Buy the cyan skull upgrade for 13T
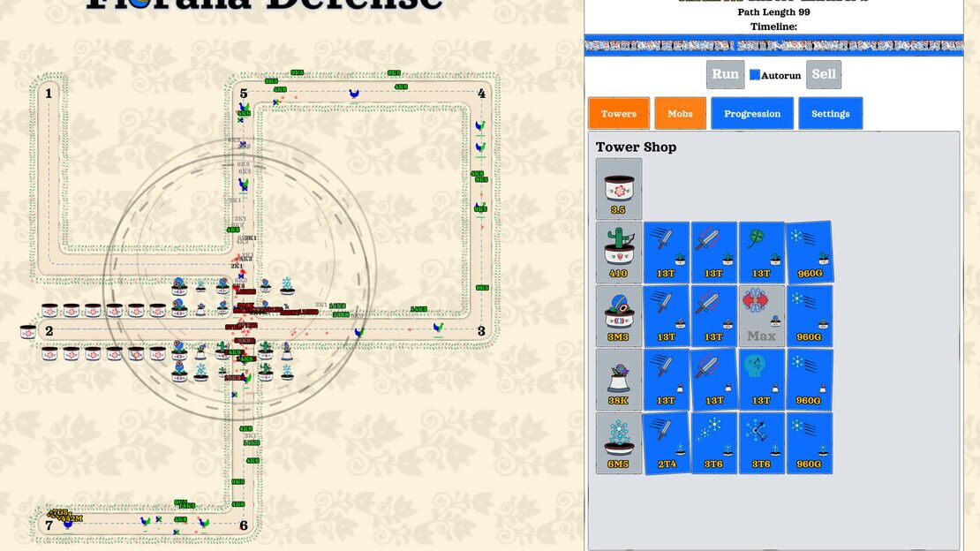The image size is (980, 551). [761, 379]
